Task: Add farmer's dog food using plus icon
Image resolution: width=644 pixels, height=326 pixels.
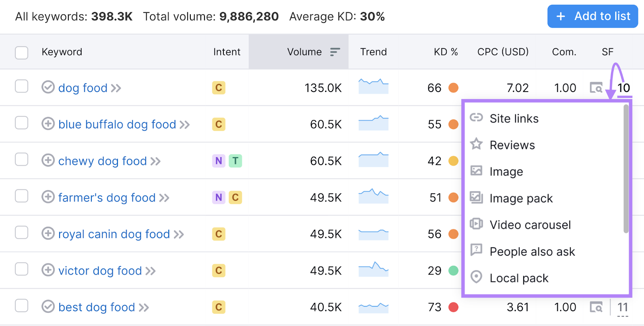Action: pos(48,197)
